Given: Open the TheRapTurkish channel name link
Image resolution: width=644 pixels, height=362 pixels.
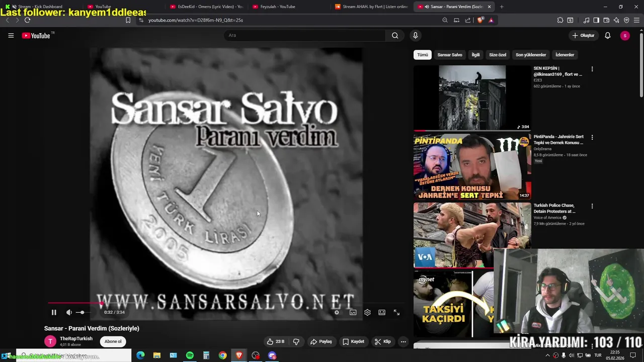Looking at the screenshot, I should 76,338.
